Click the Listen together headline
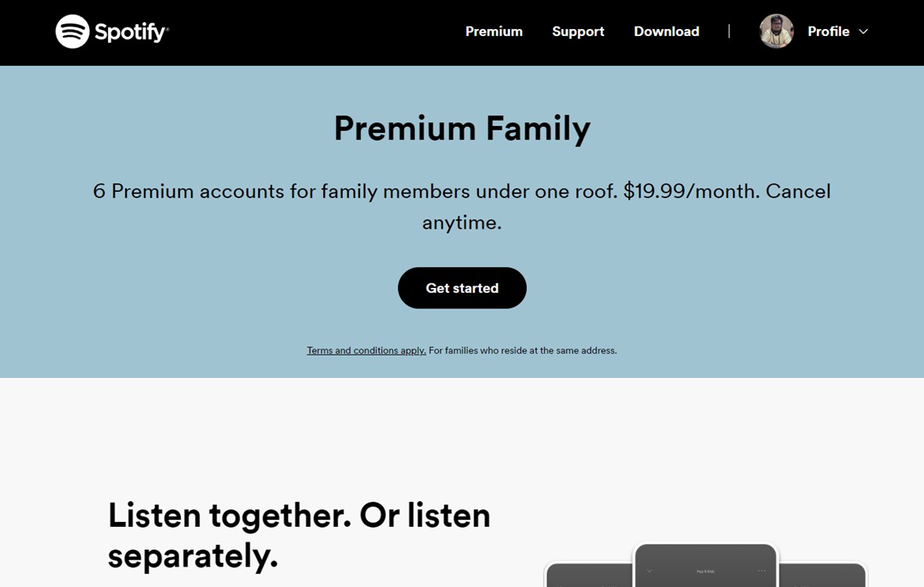 [x=300, y=535]
